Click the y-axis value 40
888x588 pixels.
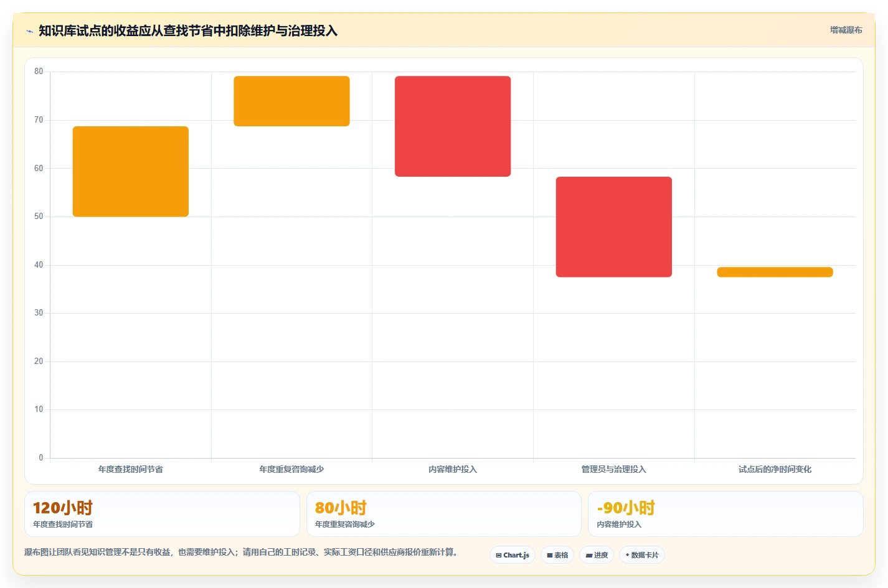click(39, 265)
